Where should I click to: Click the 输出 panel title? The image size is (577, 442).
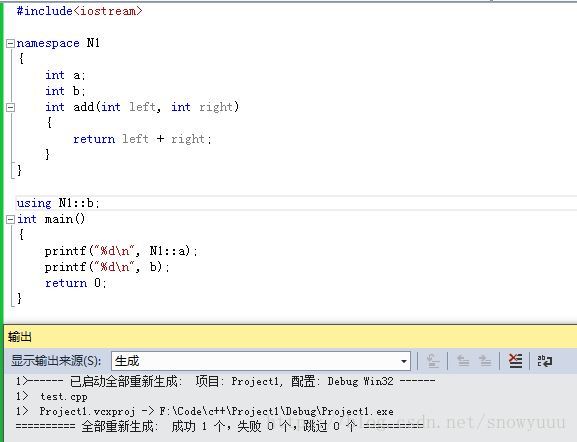[20, 337]
